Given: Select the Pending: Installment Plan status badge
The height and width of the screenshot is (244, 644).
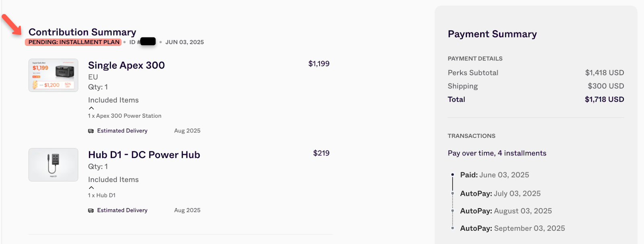Looking at the screenshot, I should point(73,42).
